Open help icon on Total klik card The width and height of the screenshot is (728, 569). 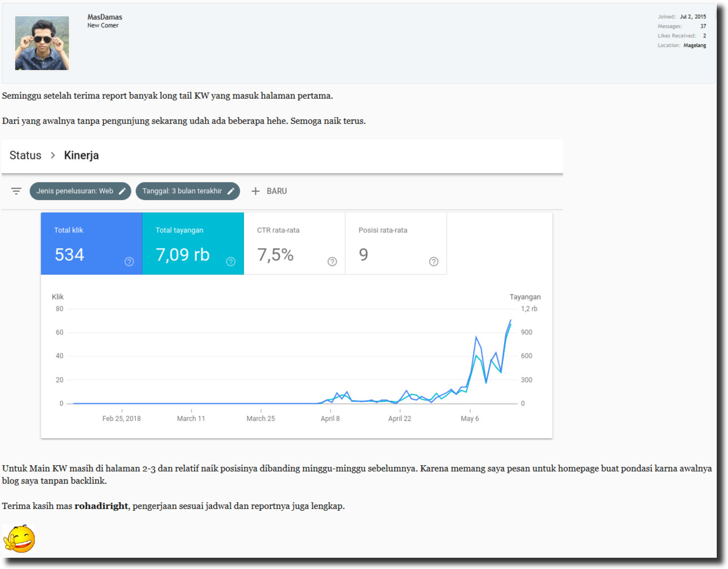[129, 262]
